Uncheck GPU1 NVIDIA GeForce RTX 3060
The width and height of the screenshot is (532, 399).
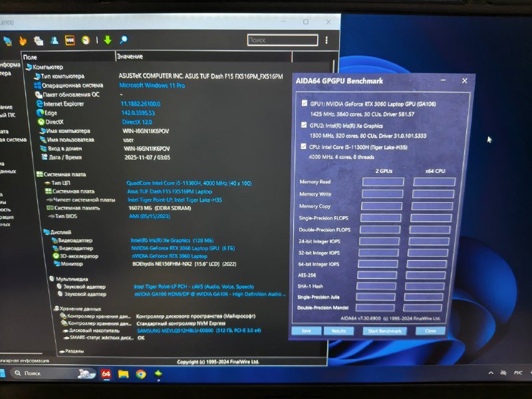click(x=303, y=104)
